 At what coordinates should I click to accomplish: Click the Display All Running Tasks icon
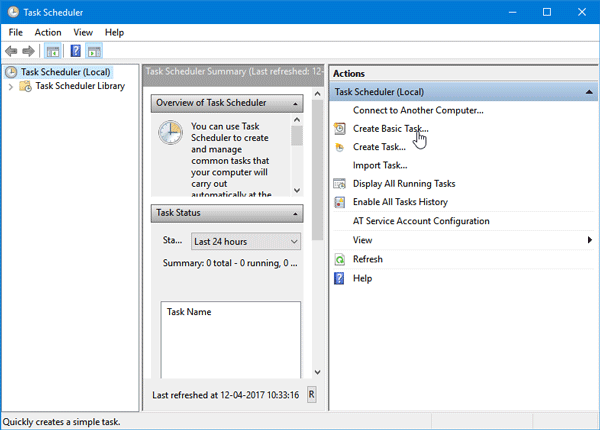tap(339, 184)
